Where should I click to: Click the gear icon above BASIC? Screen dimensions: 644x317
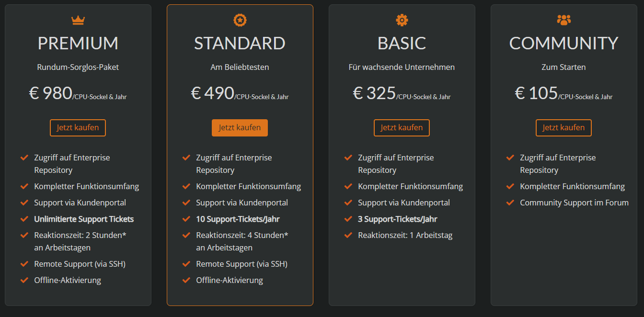tap(402, 20)
